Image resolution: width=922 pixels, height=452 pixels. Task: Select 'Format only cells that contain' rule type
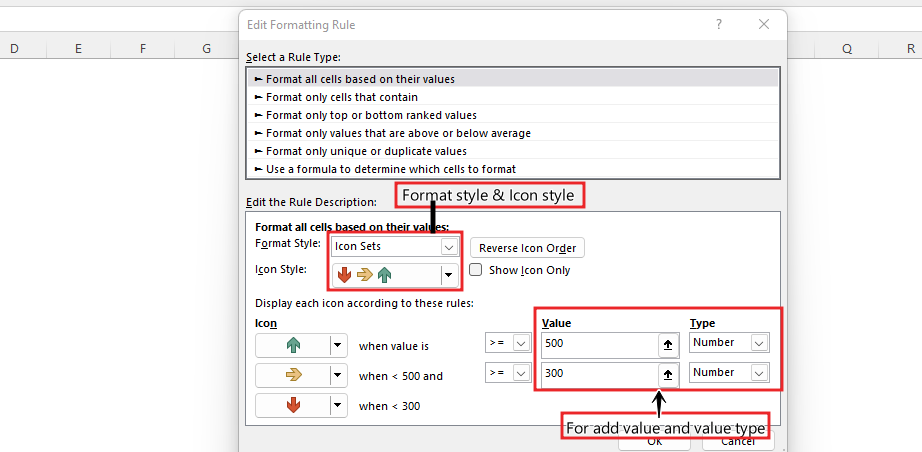(342, 97)
